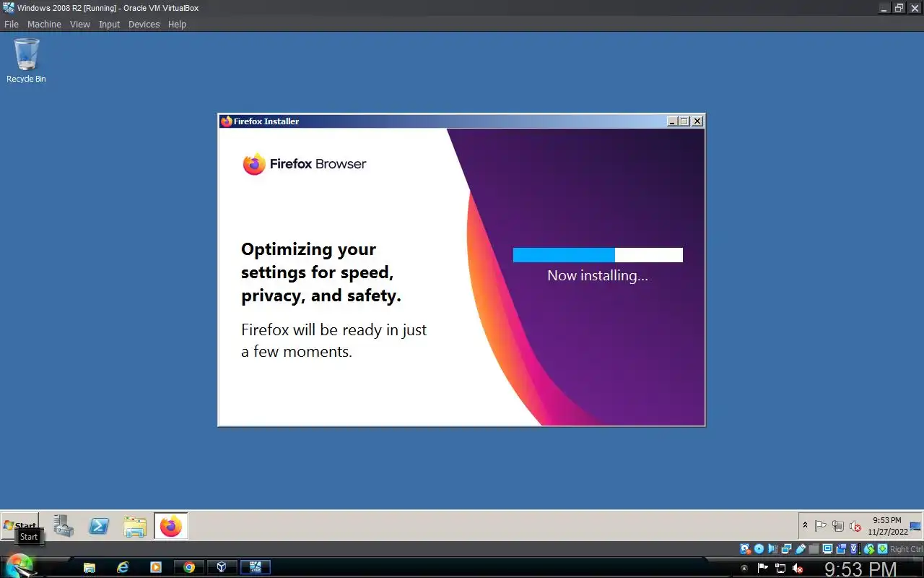Click VirtualBox hard disk activity indicator
The height and width of the screenshot is (578, 924).
tap(745, 549)
